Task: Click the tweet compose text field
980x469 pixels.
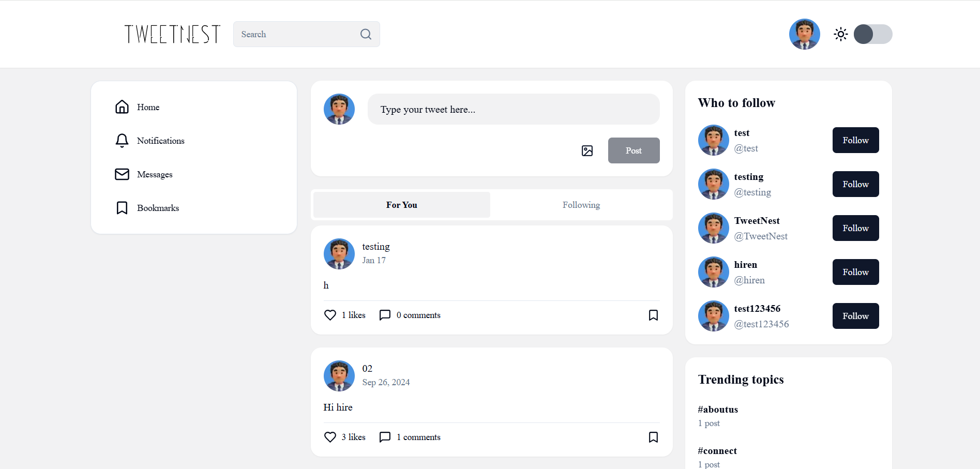Action: [x=513, y=109]
